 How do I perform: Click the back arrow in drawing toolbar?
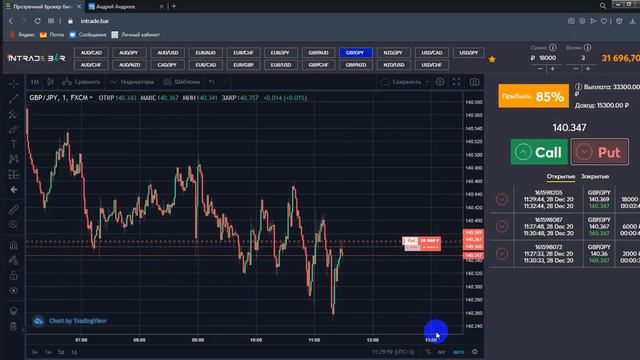tap(13, 190)
